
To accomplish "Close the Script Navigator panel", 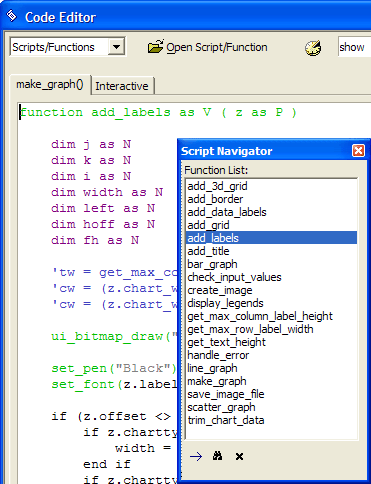I will point(358,151).
